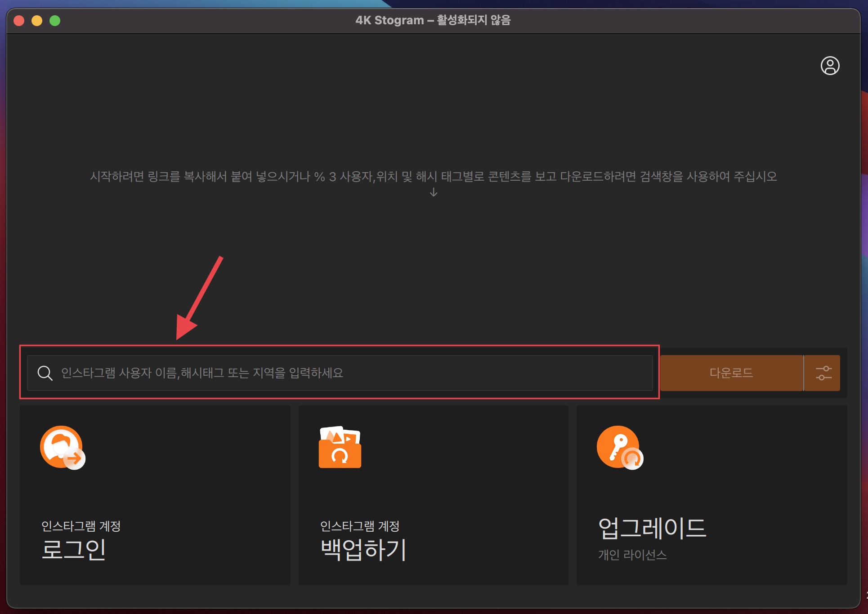Click the 4K Stogram window title

click(433, 20)
